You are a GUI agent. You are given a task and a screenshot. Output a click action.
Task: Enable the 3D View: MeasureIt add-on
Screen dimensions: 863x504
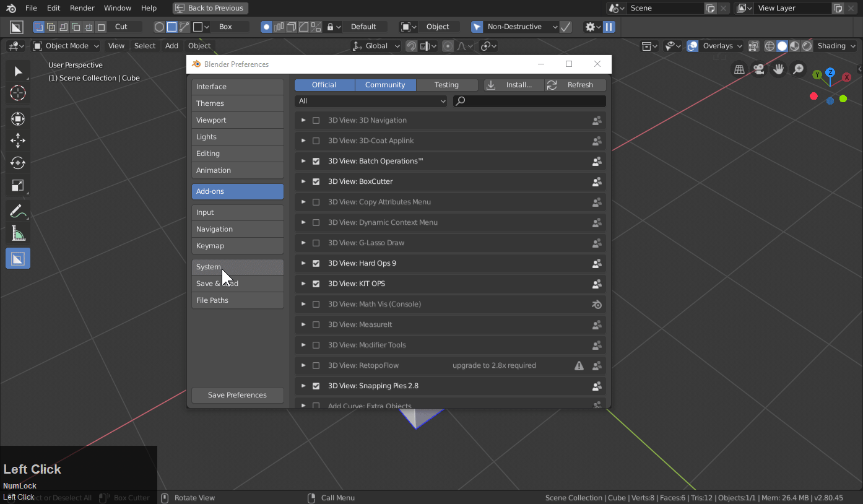tap(316, 324)
